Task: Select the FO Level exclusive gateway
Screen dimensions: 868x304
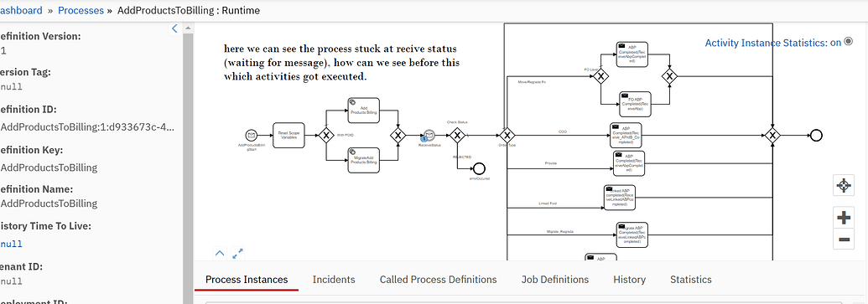Action: coord(600,75)
